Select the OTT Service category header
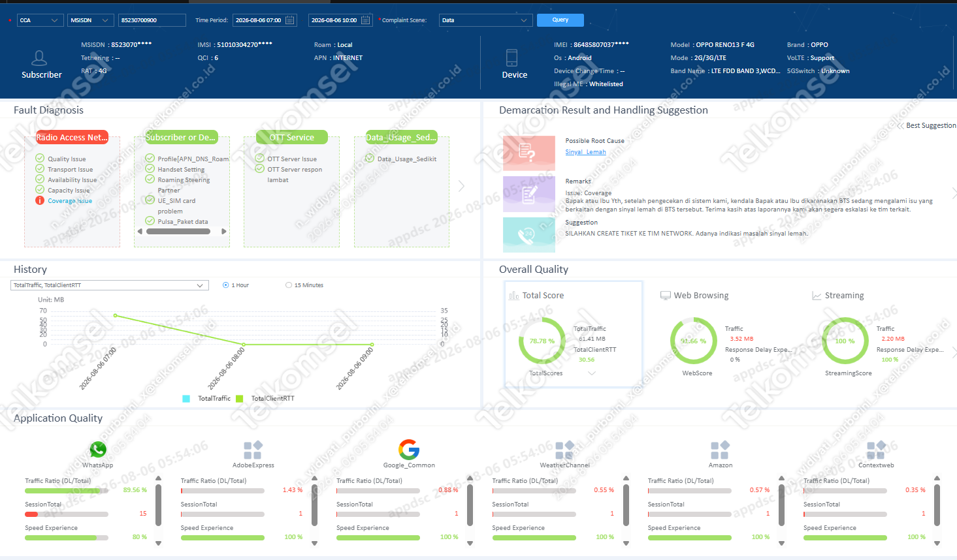The image size is (957, 560). (291, 137)
